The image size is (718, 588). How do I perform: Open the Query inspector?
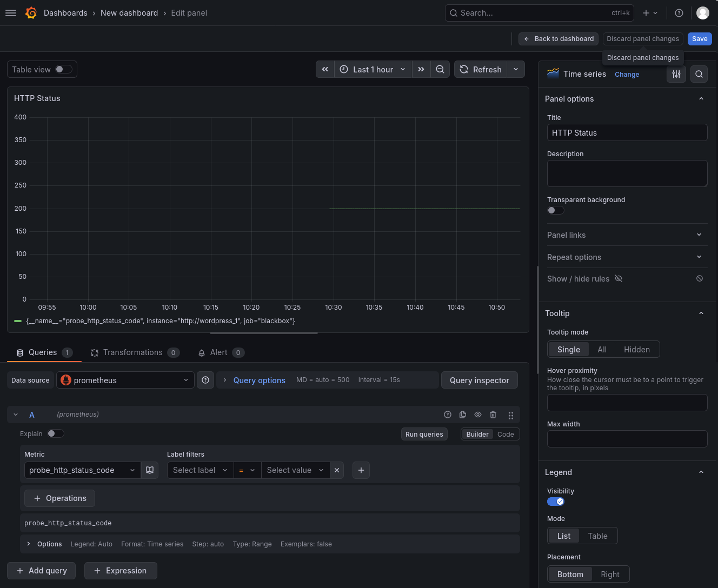coord(480,380)
